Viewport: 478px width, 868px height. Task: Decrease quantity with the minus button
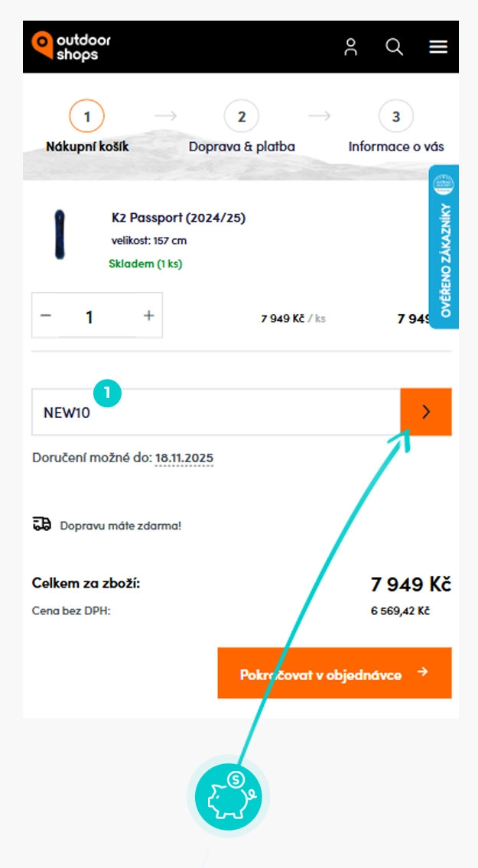[47, 316]
